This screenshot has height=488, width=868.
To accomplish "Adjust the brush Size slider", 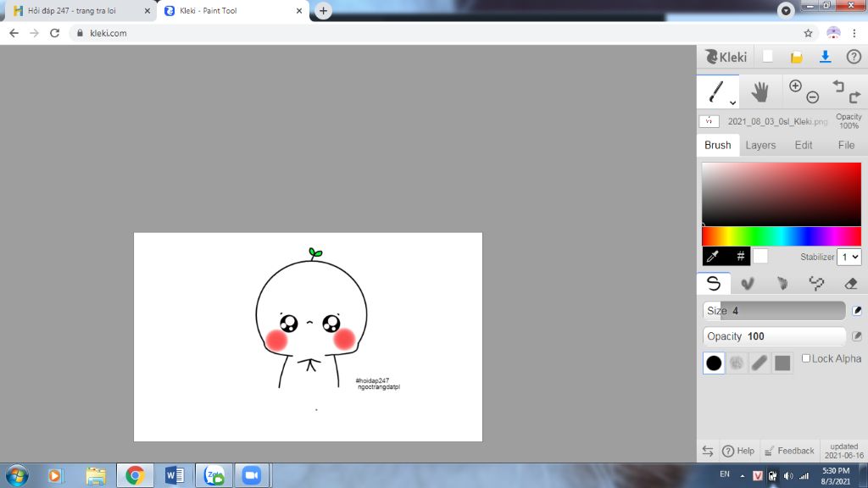I will [774, 311].
